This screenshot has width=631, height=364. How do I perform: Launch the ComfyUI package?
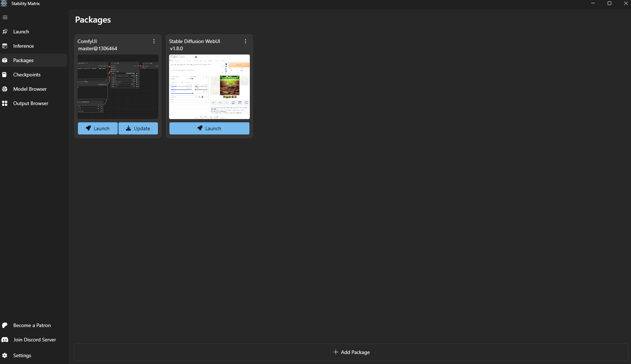tap(98, 128)
